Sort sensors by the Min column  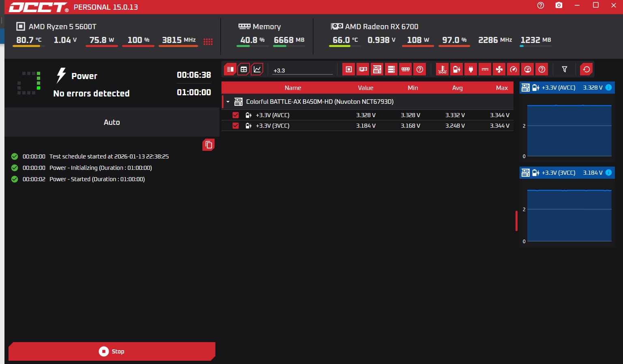(413, 88)
